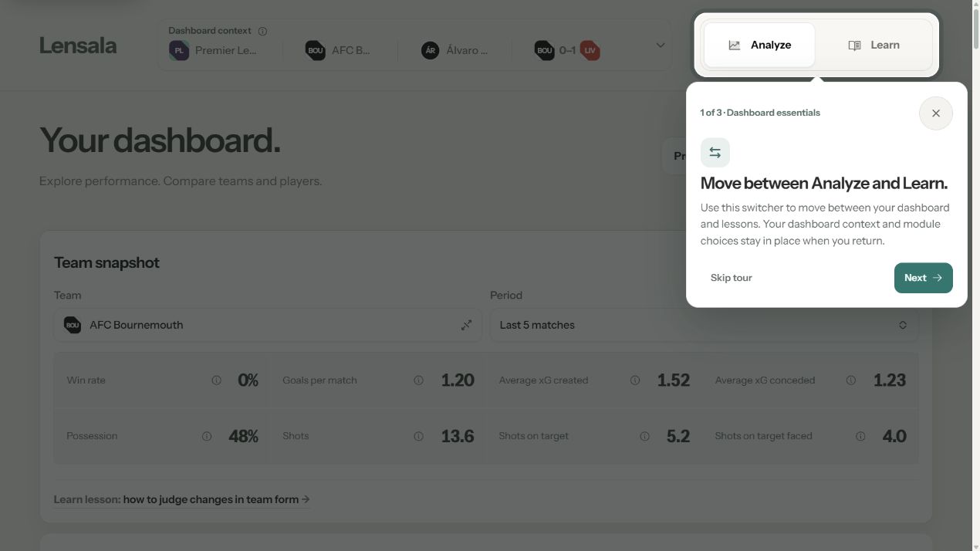Click the Win rate value 0%
980x551 pixels.
pos(248,380)
